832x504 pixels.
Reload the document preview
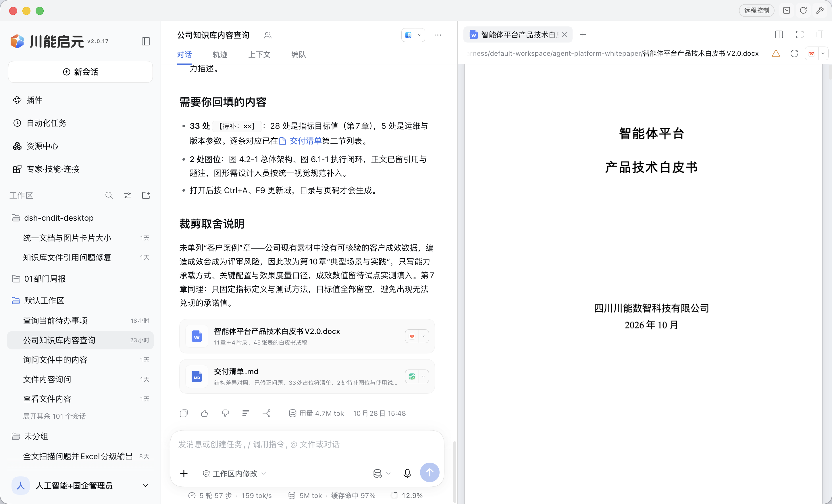[794, 53]
